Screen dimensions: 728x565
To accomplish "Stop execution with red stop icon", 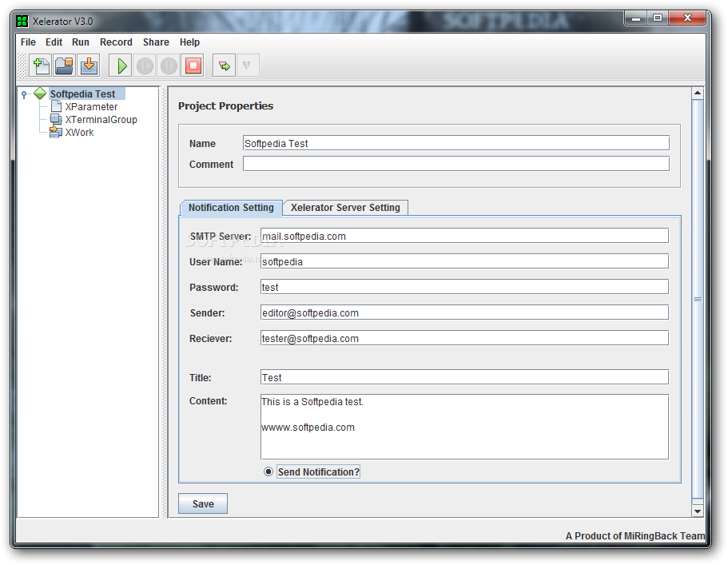I will point(193,66).
